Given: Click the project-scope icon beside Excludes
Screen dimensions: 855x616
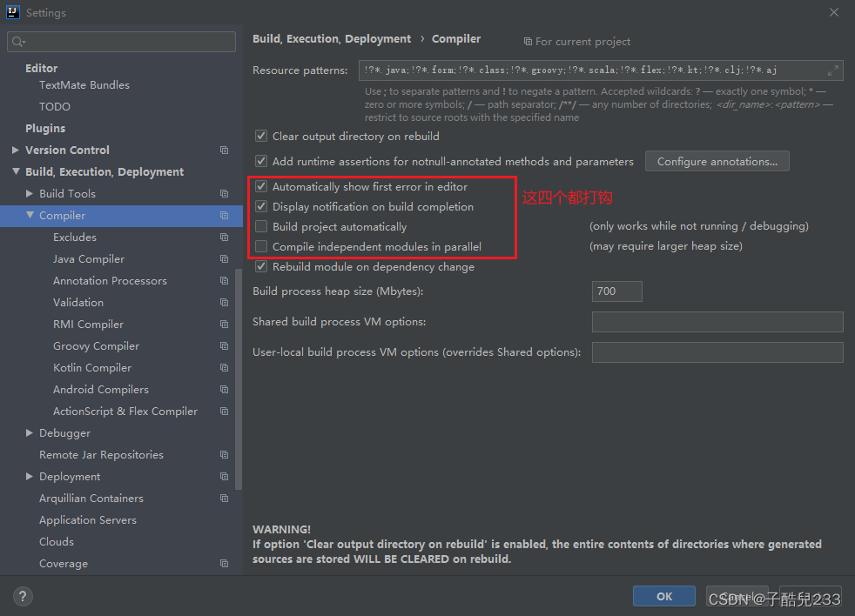Looking at the screenshot, I should click(224, 237).
